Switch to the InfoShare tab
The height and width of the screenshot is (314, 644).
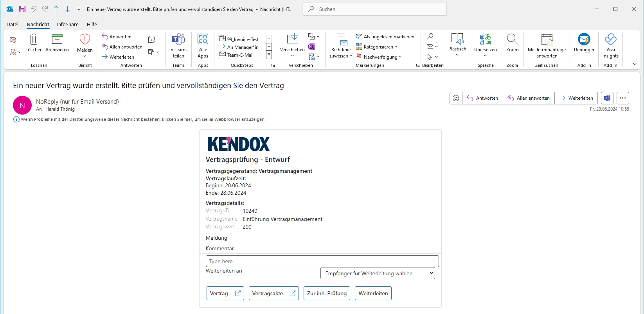(68, 24)
